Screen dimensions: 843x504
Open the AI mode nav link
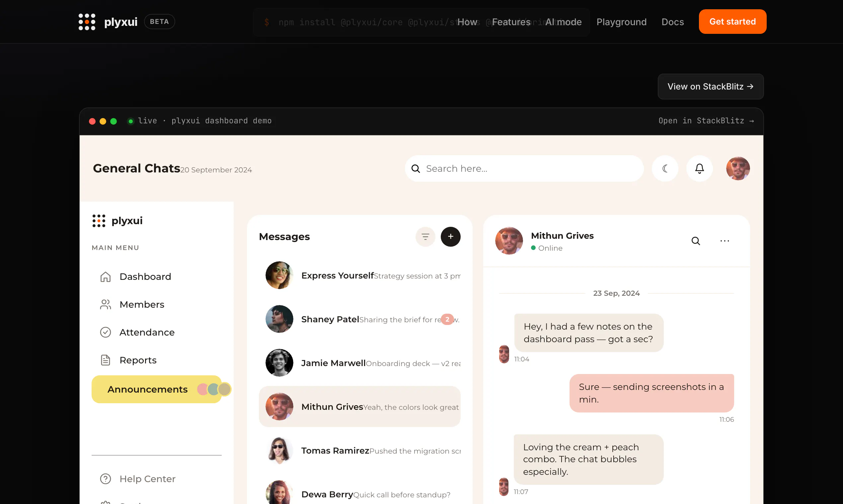click(564, 22)
